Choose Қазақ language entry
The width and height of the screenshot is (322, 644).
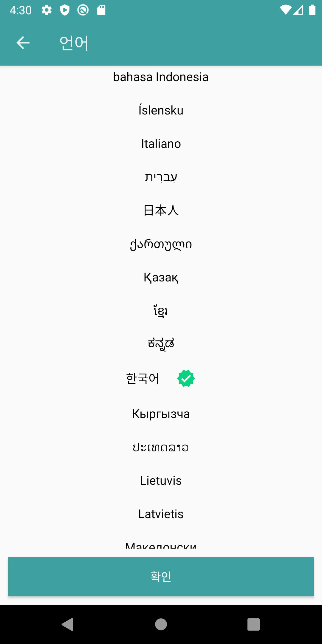[x=161, y=277]
